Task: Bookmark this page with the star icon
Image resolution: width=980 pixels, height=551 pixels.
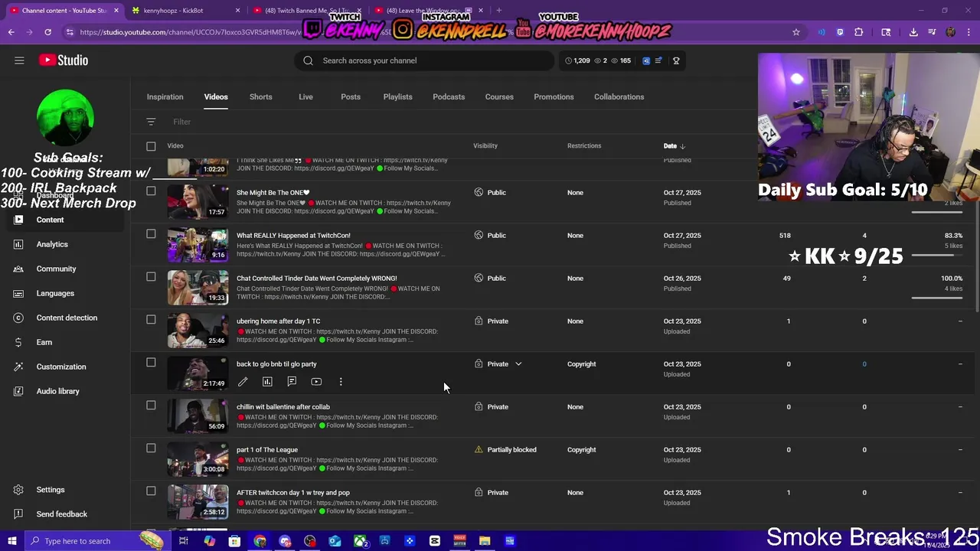Action: [796, 32]
